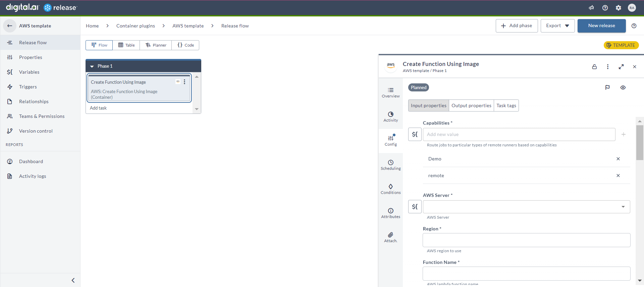
Task: Collapse the left sidebar with the chevron
Action: [x=73, y=280]
